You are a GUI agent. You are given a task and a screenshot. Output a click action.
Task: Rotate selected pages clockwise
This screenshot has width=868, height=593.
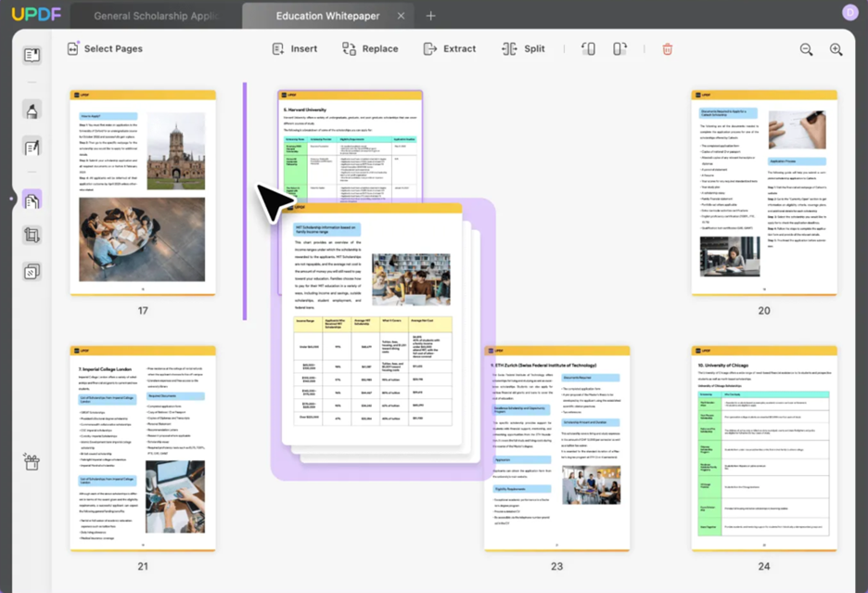[619, 49]
